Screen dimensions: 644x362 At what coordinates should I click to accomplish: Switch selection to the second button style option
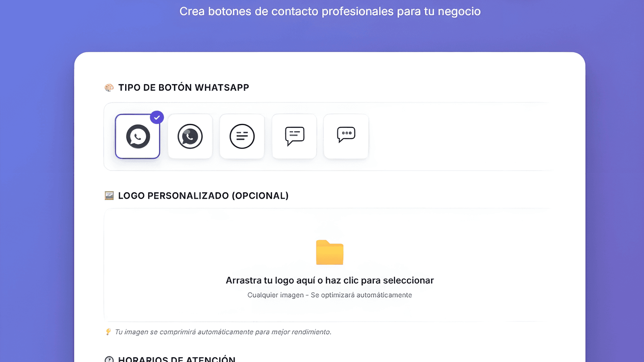[190, 136]
